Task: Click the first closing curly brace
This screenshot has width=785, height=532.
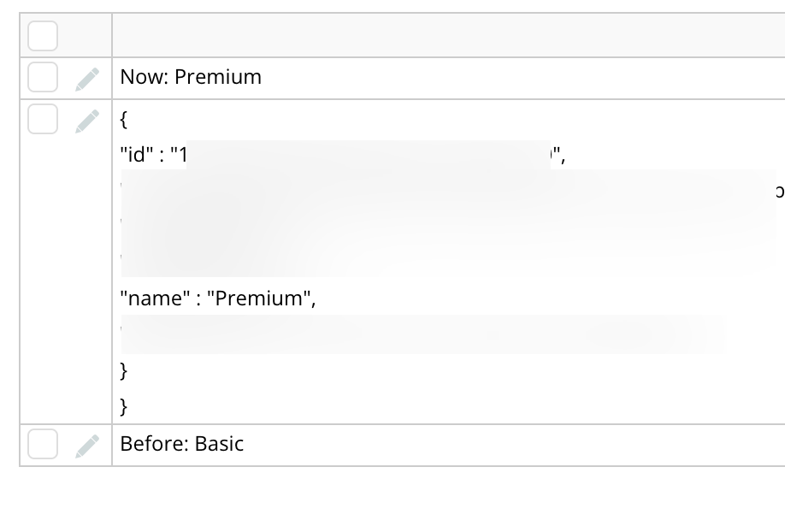Action: [124, 371]
